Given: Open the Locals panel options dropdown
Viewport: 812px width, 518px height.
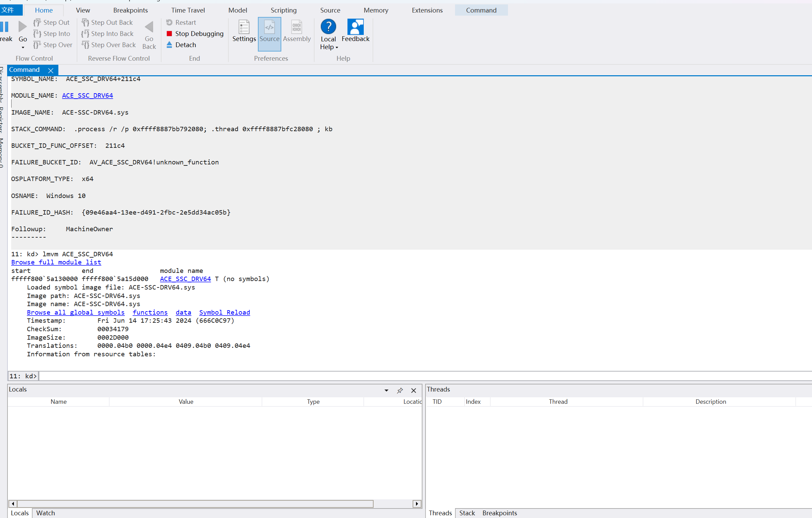Looking at the screenshot, I should (x=386, y=391).
